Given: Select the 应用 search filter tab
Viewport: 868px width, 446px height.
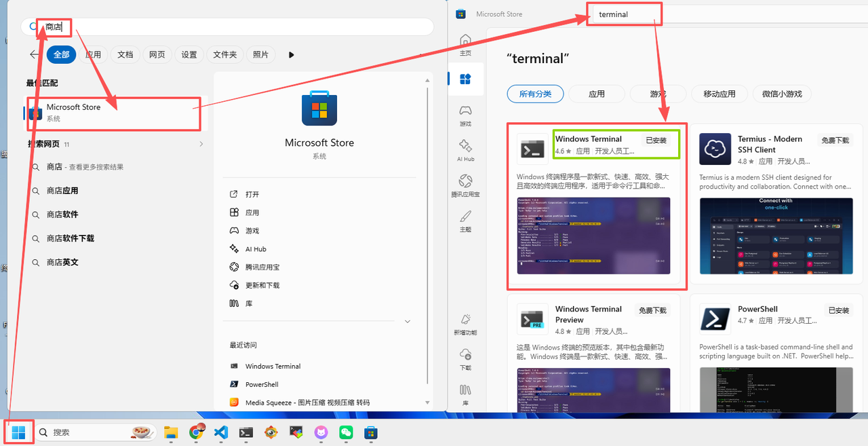Looking at the screenshot, I should 94,54.
